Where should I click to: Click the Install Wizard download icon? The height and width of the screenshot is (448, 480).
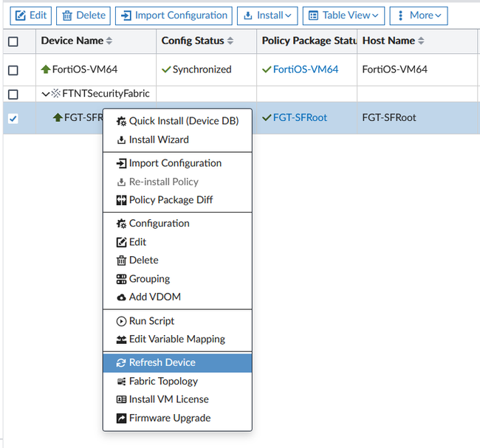122,139
